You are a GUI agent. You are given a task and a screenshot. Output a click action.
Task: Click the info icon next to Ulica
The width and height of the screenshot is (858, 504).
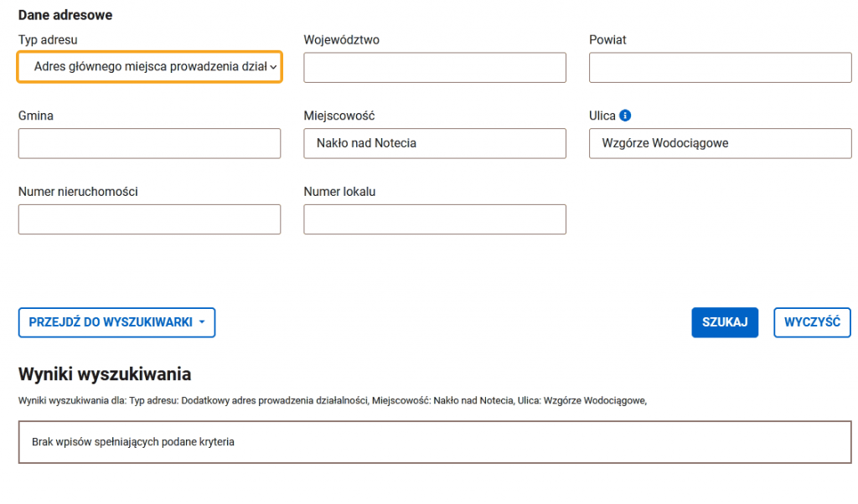(625, 116)
